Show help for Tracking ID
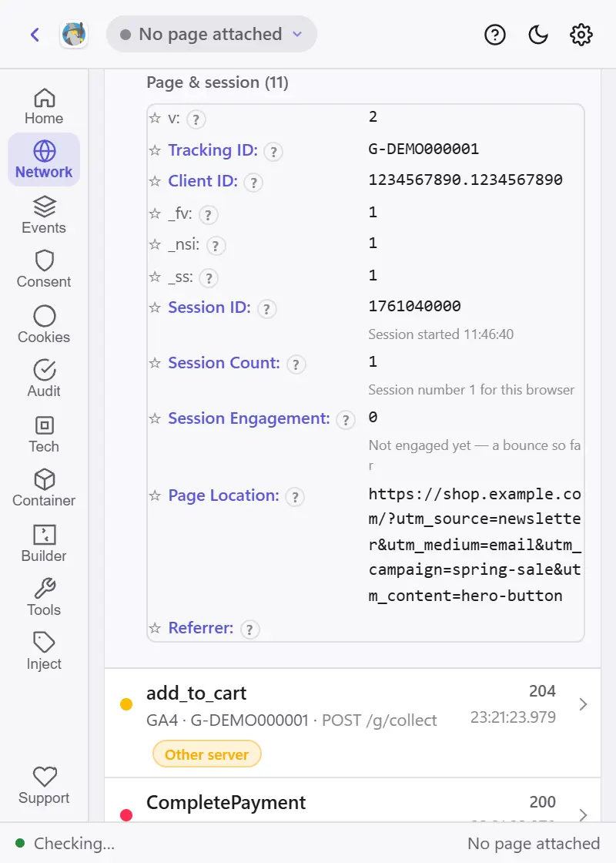The width and height of the screenshot is (616, 863). 273,151
